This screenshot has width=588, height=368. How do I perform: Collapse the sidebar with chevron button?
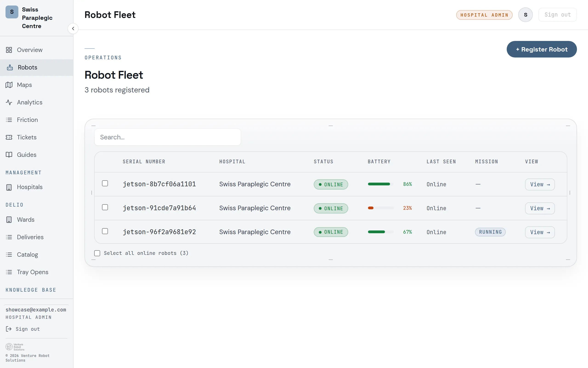73,29
